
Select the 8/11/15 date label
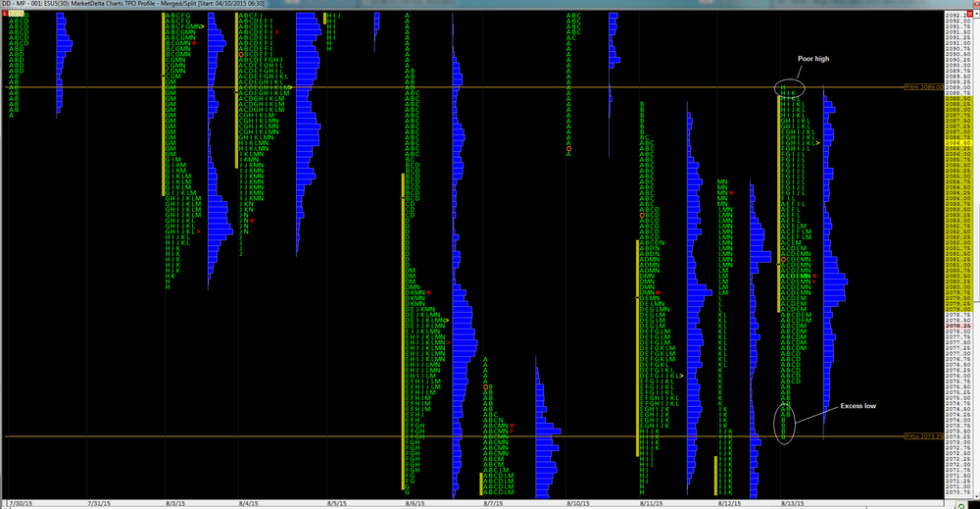[x=652, y=503]
